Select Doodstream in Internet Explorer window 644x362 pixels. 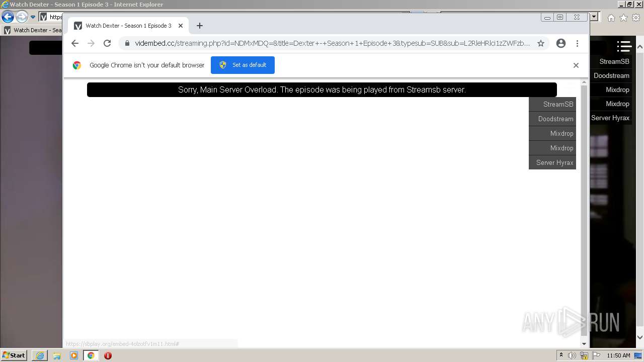coord(611,75)
